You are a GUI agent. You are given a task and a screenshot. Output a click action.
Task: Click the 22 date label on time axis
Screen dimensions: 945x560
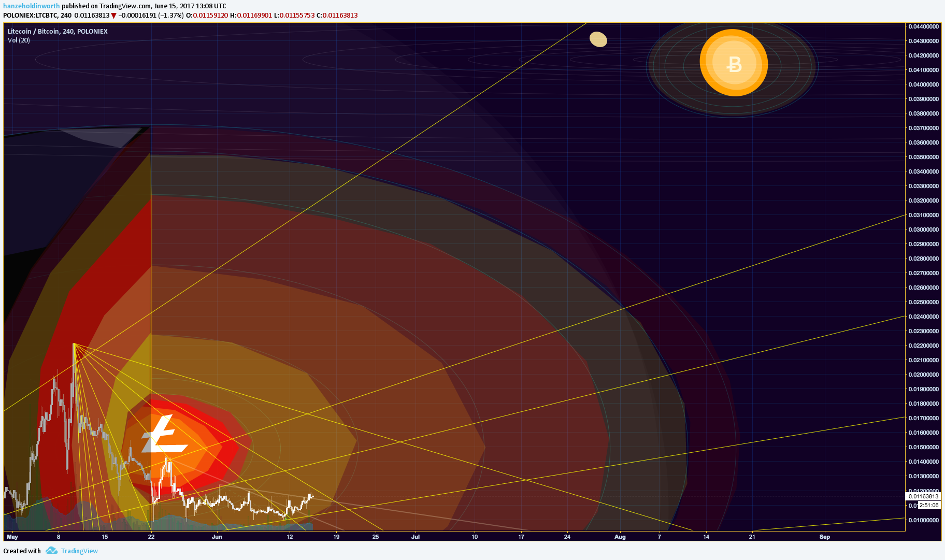point(151,537)
